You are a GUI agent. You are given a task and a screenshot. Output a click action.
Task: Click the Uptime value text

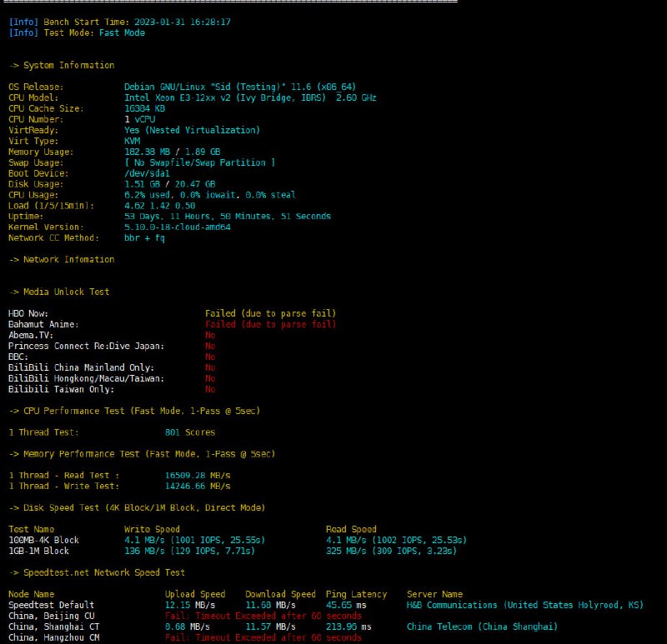coord(227,217)
